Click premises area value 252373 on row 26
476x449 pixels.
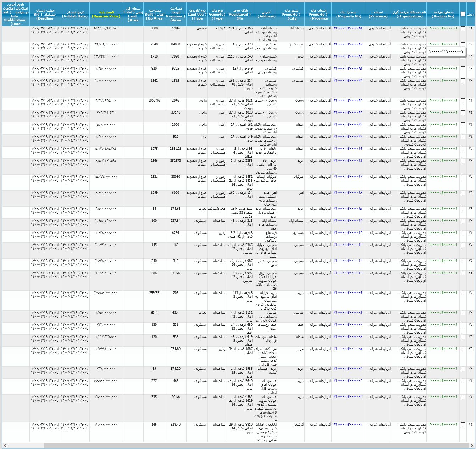point(175,161)
